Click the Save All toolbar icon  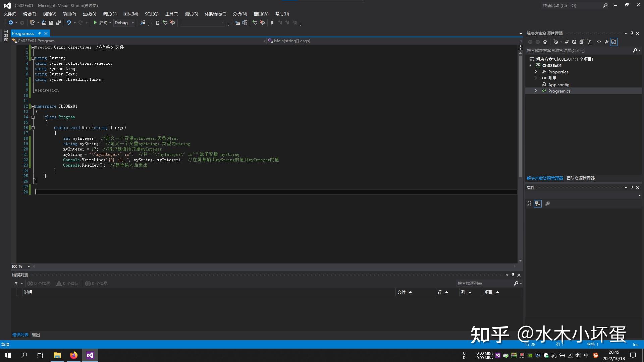coord(59,23)
